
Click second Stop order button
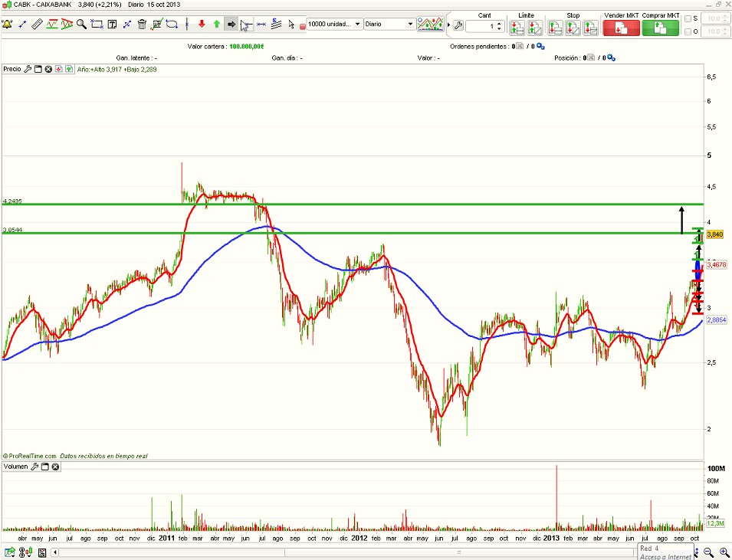[x=573, y=28]
